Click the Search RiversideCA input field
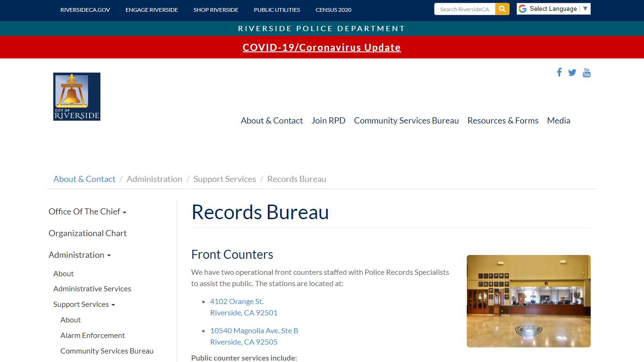This screenshot has width=644, height=362. (x=465, y=9)
